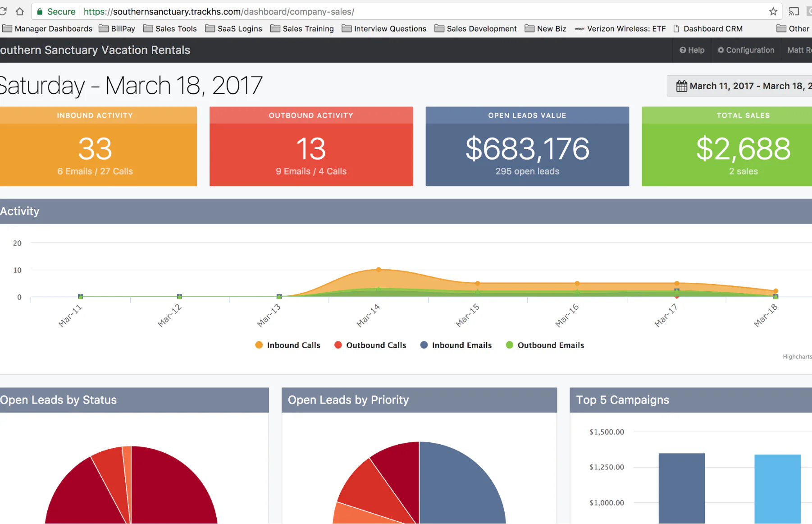Toggle Outbound Emails legend series
The image size is (812, 524).
545,345
